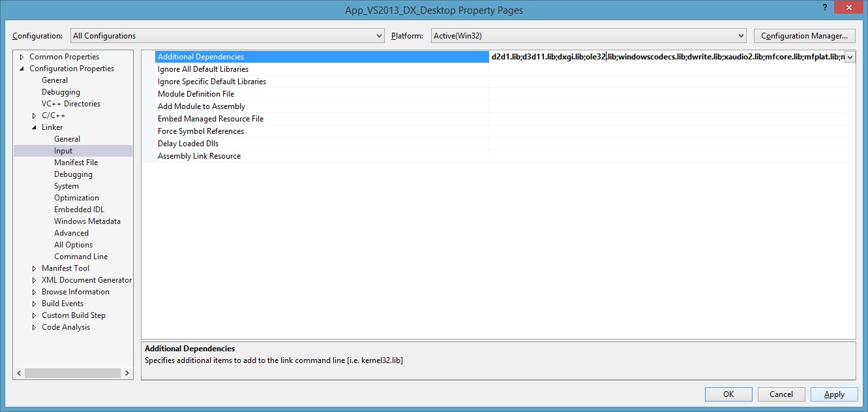
Task: Open the Configuration dropdown
Action: [x=227, y=36]
